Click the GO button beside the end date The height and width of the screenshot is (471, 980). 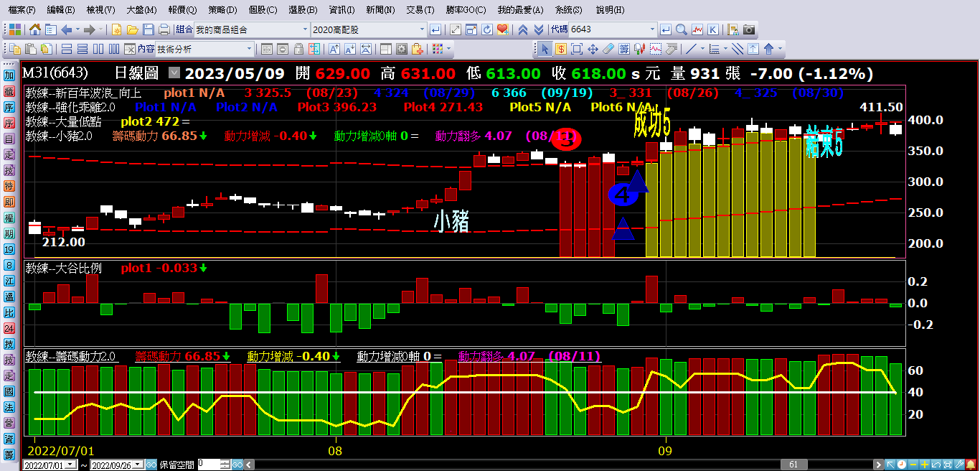pyautogui.click(x=151, y=465)
